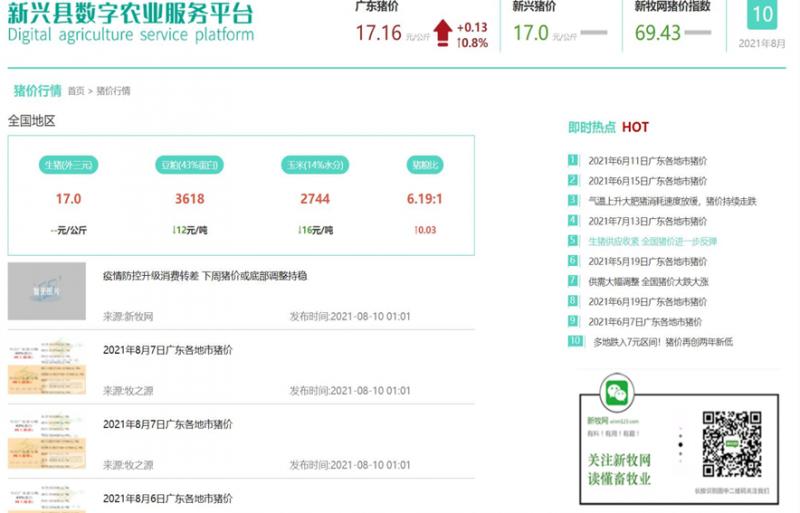The image size is (800, 513).
Task: Go to 首页 in the breadcrumb
Action: pos(76,91)
